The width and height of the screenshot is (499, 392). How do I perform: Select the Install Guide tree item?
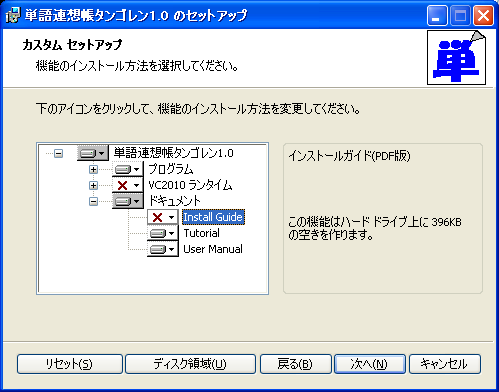(213, 217)
